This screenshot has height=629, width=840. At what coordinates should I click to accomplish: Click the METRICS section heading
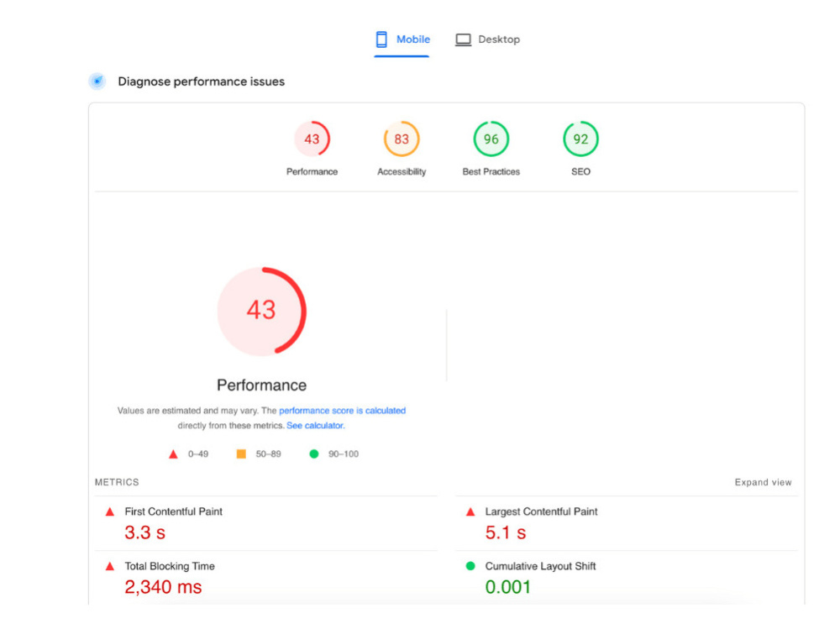117,482
